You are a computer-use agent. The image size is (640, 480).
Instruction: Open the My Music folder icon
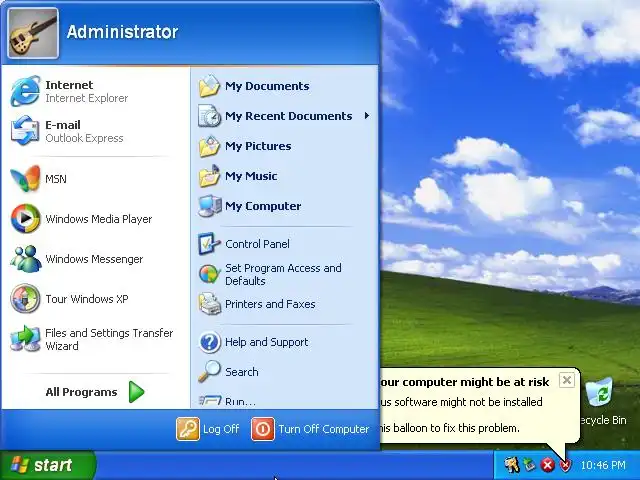(x=209, y=176)
